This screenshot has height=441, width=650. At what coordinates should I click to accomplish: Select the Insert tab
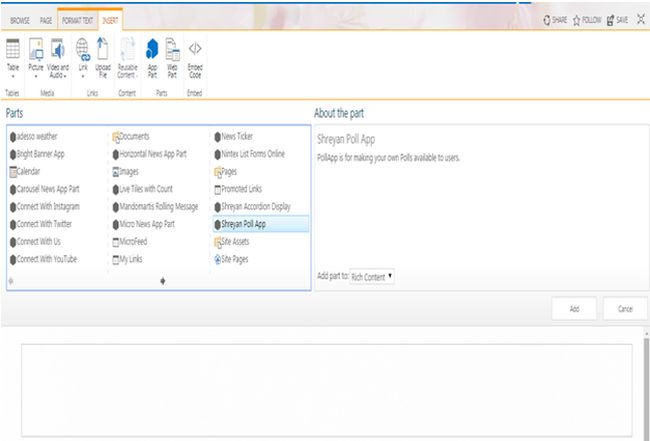pyautogui.click(x=110, y=20)
